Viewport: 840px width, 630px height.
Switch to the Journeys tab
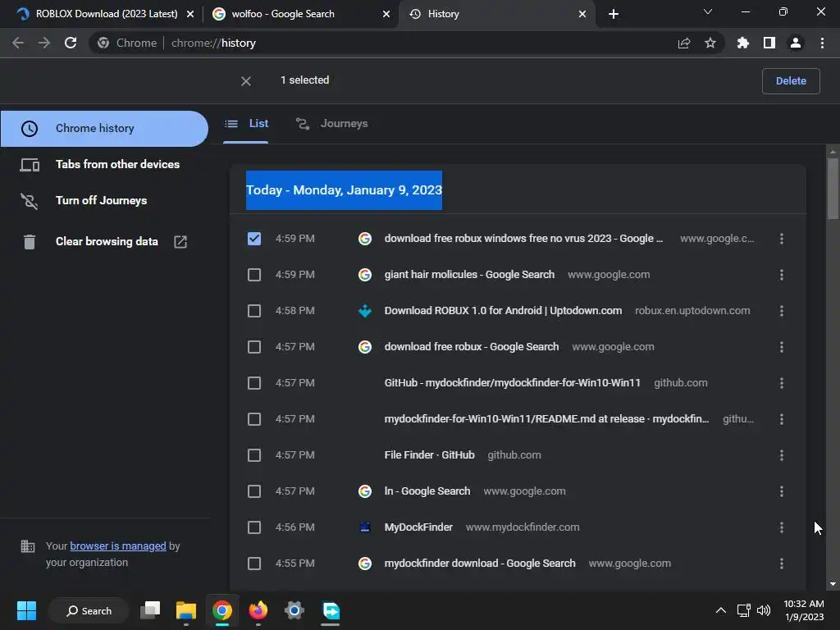point(332,124)
